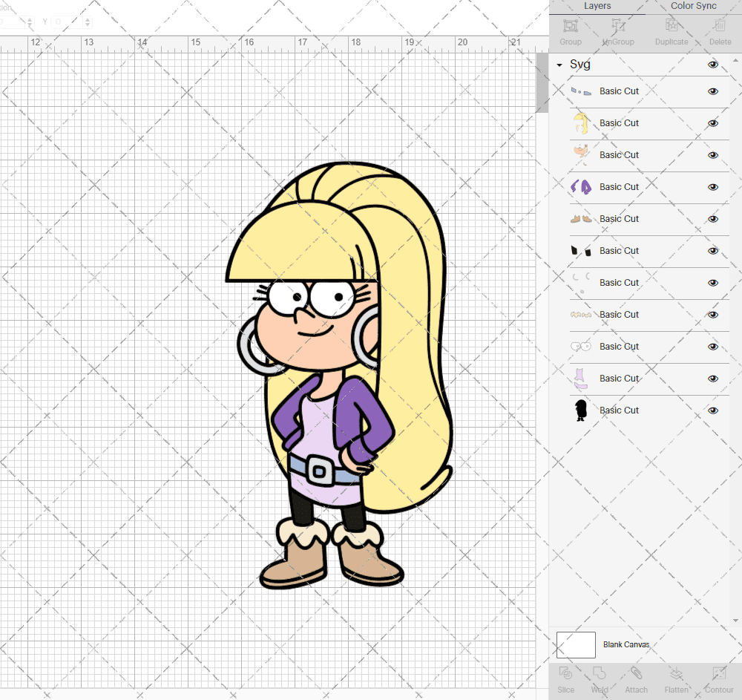Collapse the Svg group
The height and width of the screenshot is (700, 742).
[x=559, y=65]
